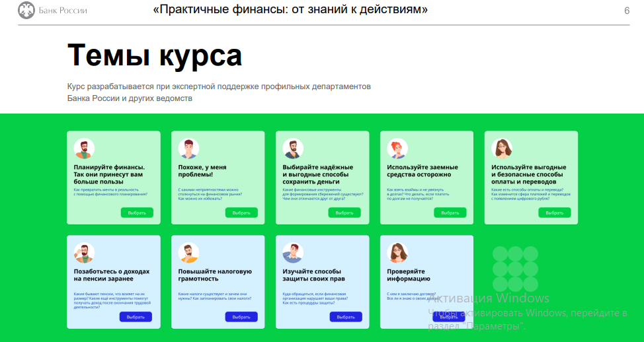The height and width of the screenshot is (342, 644).
Task: Click woman avatar on 'Проверяйте информацию' card
Action: point(397,253)
